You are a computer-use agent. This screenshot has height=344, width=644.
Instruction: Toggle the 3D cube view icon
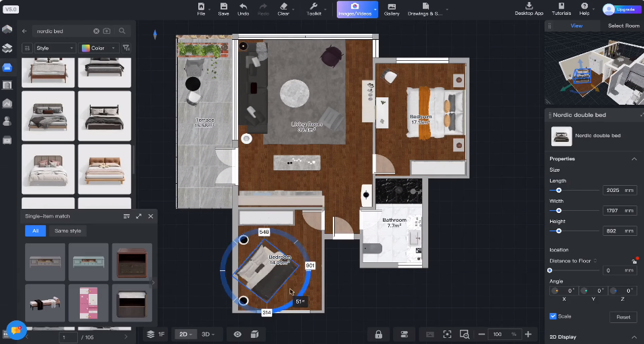point(254,334)
